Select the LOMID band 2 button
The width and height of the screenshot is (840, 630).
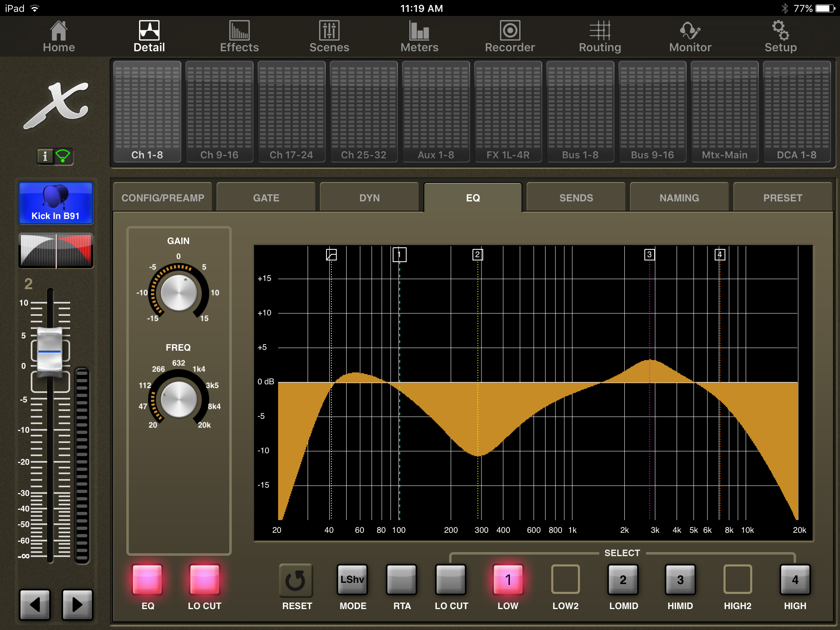coord(623,579)
